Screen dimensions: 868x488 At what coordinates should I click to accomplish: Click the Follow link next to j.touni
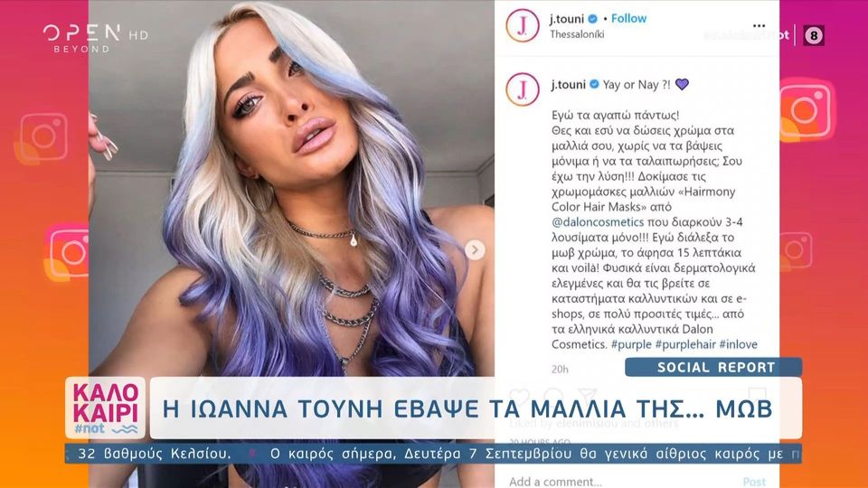[628, 18]
